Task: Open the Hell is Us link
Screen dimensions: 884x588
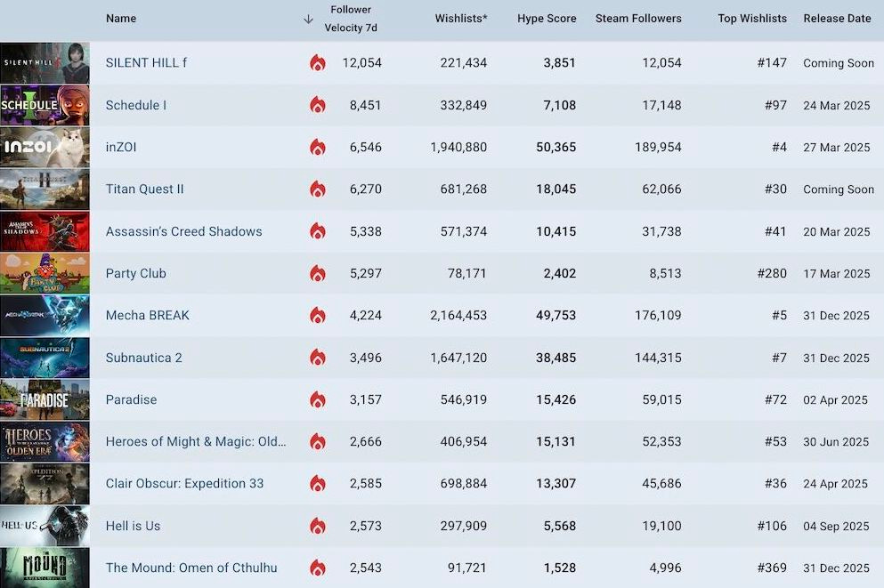Action: tap(133, 526)
